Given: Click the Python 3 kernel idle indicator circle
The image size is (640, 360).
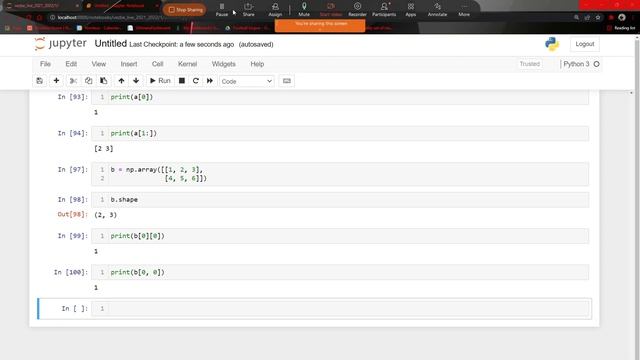Looking at the screenshot, I should point(596,64).
